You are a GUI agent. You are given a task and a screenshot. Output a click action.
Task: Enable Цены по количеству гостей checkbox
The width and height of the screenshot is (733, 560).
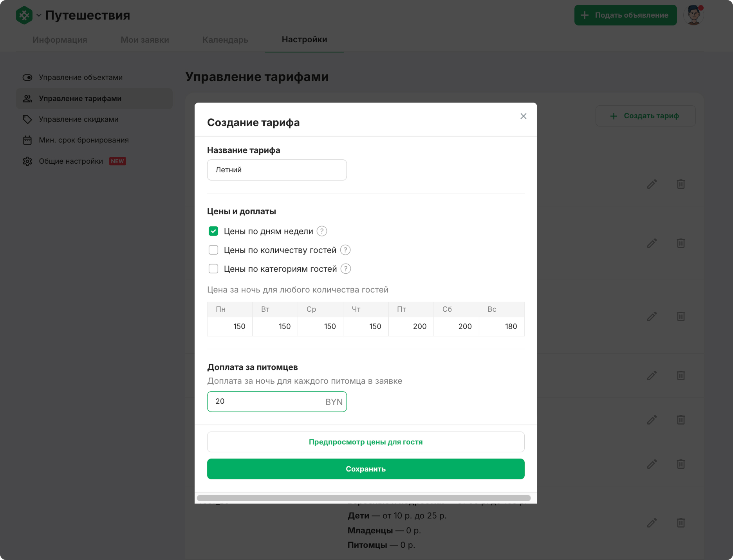(x=213, y=250)
